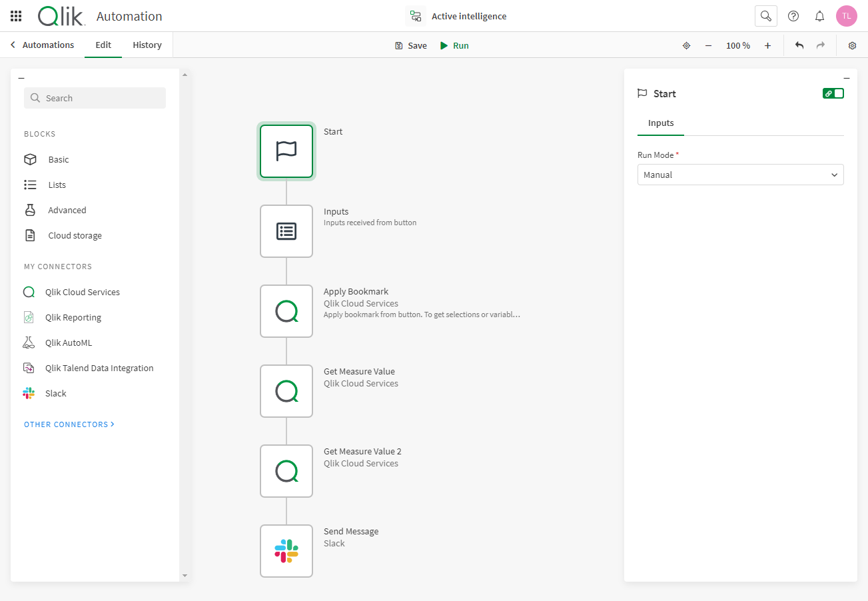Screen dimensions: 868x601
Task: Open the help question mark icon
Action: click(x=793, y=16)
